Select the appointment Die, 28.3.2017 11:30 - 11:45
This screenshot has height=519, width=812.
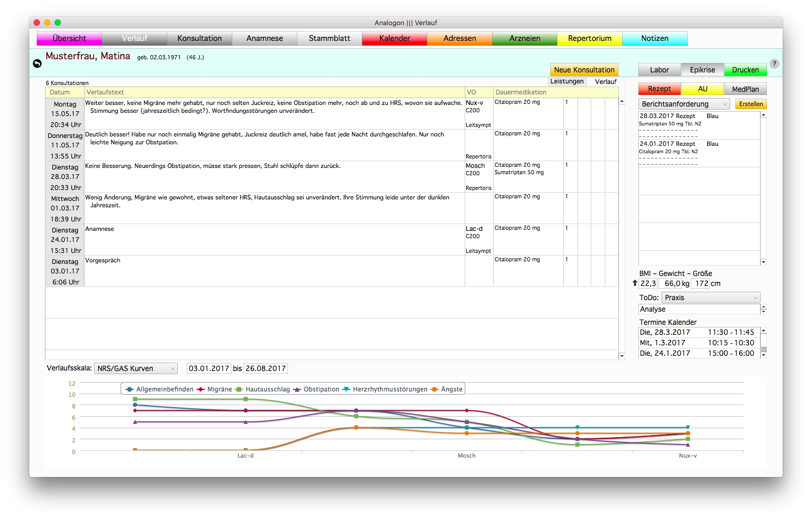pyautogui.click(x=699, y=332)
